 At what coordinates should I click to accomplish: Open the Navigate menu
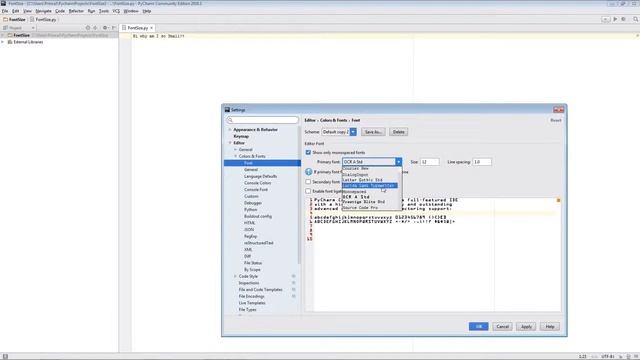[43, 11]
